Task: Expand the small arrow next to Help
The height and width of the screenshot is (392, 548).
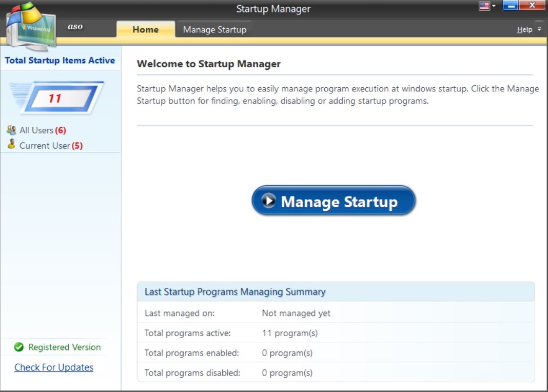Action: [x=539, y=30]
